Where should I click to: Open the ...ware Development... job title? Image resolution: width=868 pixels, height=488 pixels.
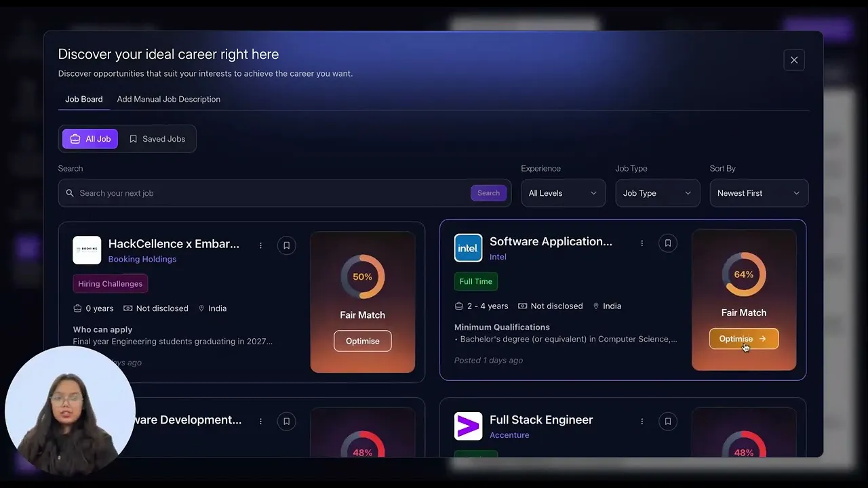[x=188, y=420]
